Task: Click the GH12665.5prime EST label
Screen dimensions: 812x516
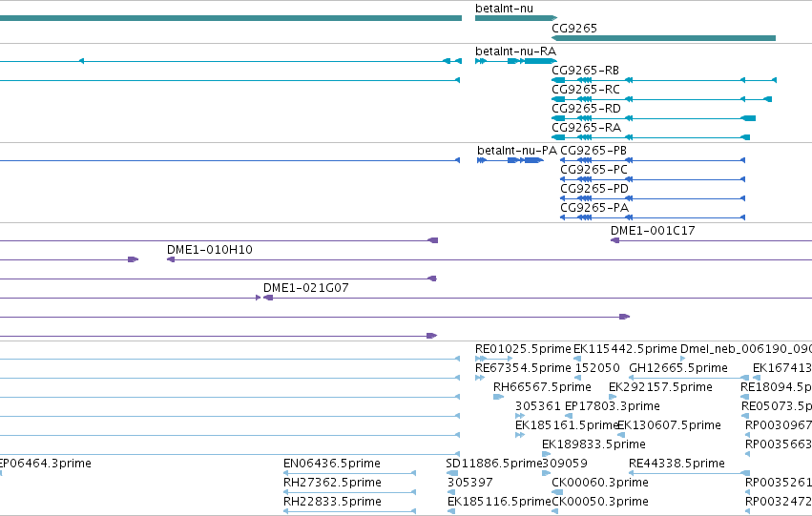Action: [x=678, y=368]
